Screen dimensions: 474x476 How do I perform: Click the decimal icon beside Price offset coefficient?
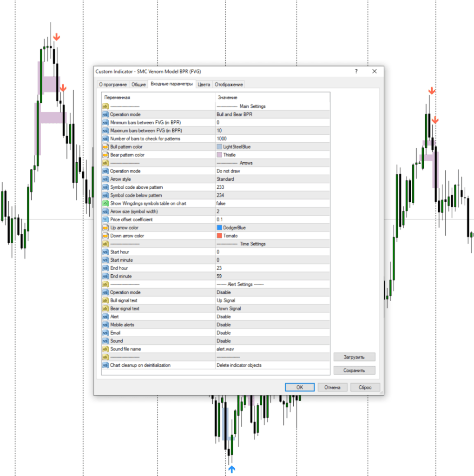(x=105, y=219)
